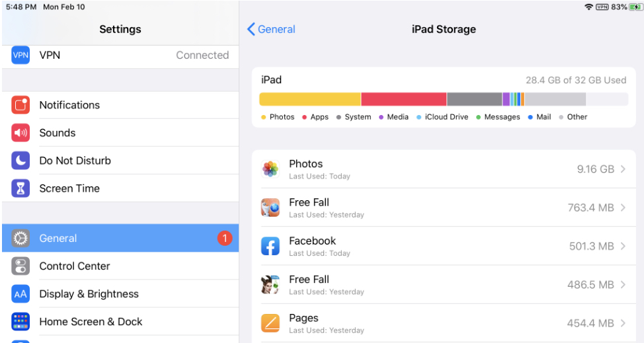Tap the iPad Storage title
Image resolution: width=644 pixels, height=343 pixels.
[x=444, y=29]
